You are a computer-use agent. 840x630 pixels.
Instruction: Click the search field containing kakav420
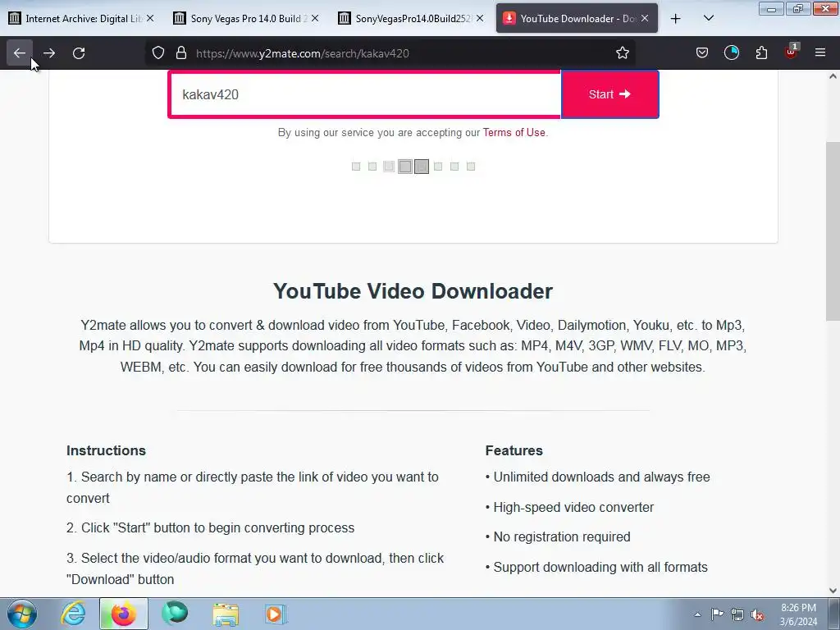click(x=365, y=94)
